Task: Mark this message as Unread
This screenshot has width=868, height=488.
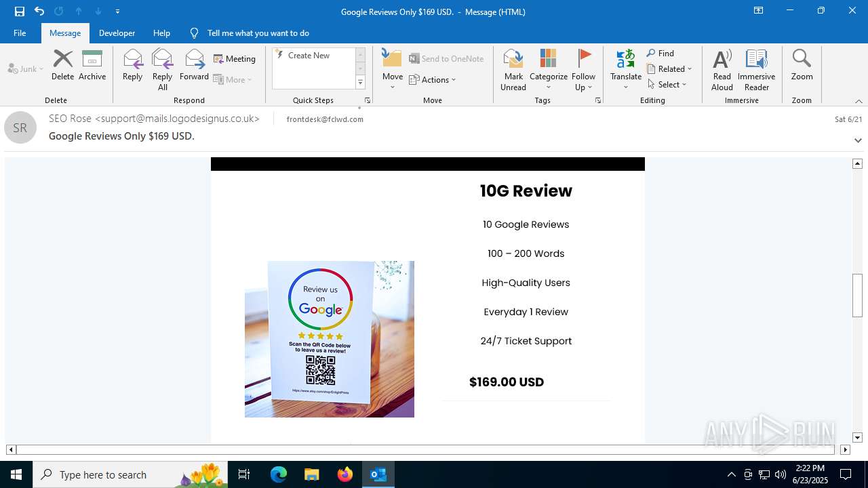Action: (513, 70)
